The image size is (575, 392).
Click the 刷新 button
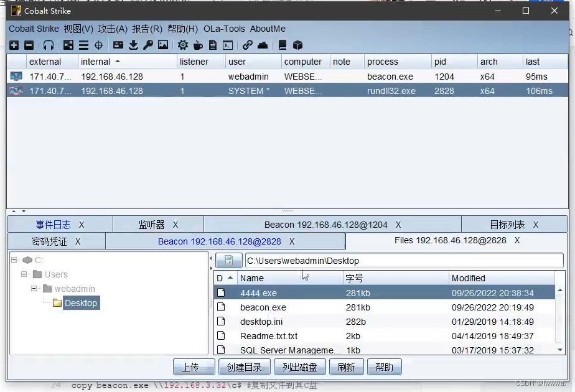coord(346,367)
